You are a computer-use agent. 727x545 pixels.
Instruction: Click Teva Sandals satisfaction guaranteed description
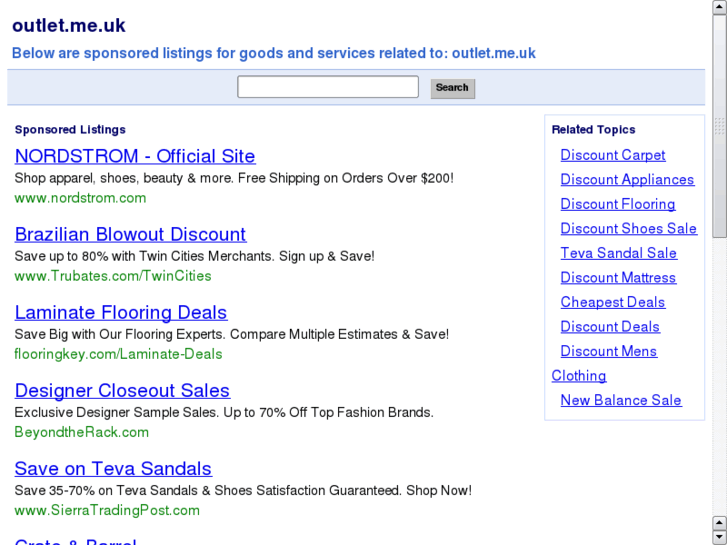point(243,491)
